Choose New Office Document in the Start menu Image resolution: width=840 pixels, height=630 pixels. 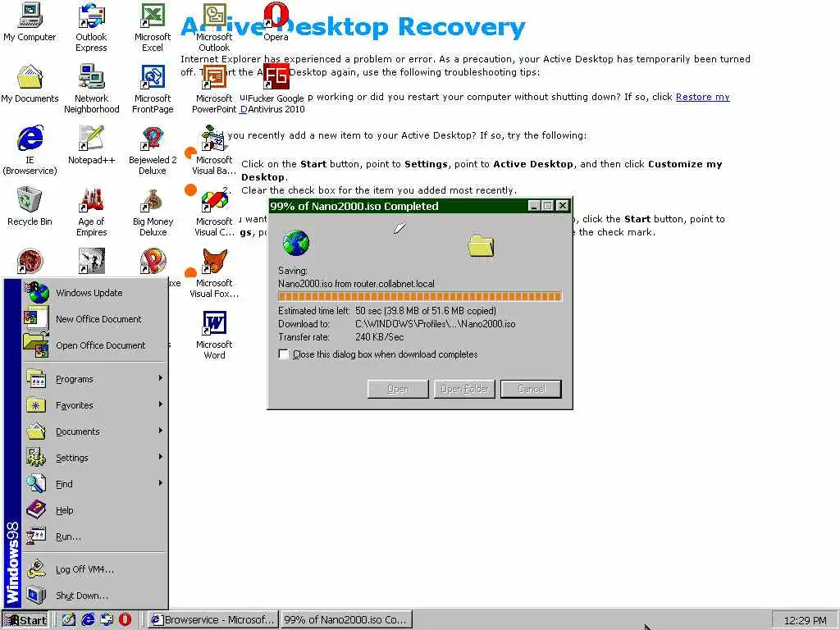pos(94,319)
